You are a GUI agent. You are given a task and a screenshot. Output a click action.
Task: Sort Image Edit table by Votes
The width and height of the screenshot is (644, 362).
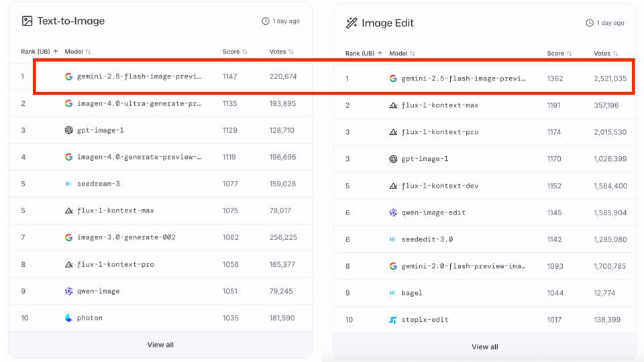(x=606, y=54)
